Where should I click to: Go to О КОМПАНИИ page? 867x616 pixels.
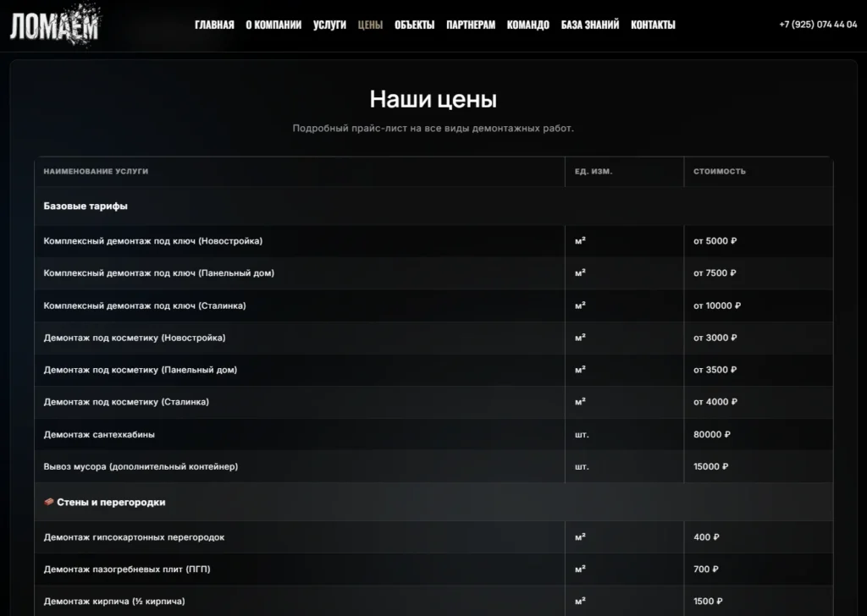pos(273,25)
